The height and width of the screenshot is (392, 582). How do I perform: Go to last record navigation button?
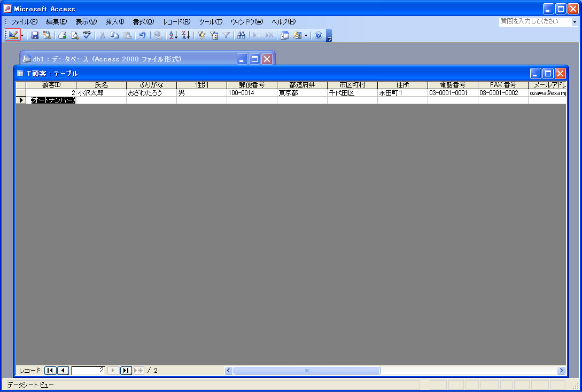coord(126,370)
